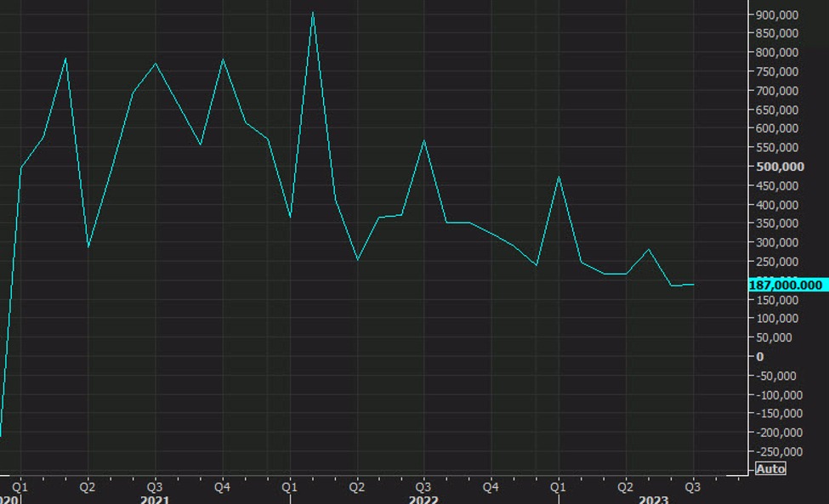Click the 2022 year label
Viewport: 829px width, 504px height.
[x=423, y=499]
